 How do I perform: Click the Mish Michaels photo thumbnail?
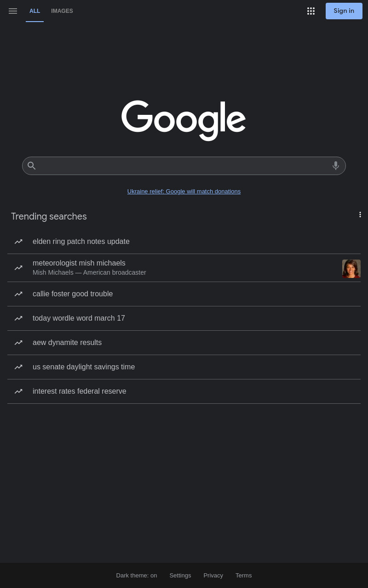pyautogui.click(x=351, y=269)
